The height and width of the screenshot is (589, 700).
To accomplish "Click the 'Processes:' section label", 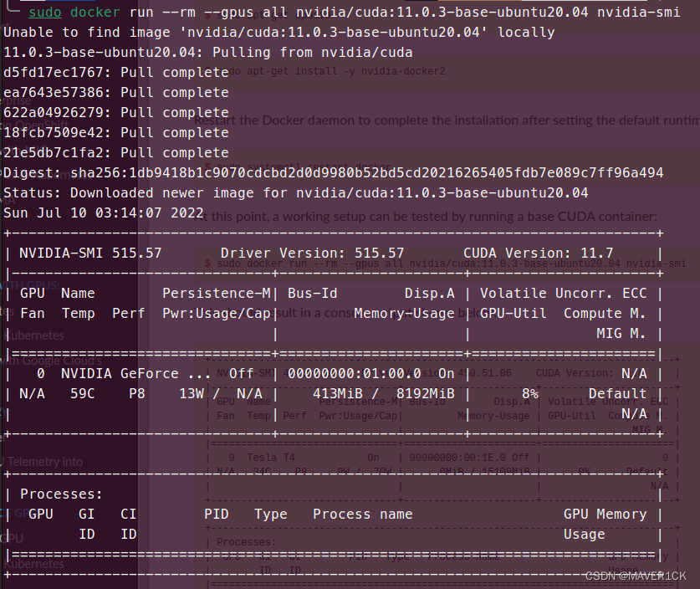I will pos(62,494).
